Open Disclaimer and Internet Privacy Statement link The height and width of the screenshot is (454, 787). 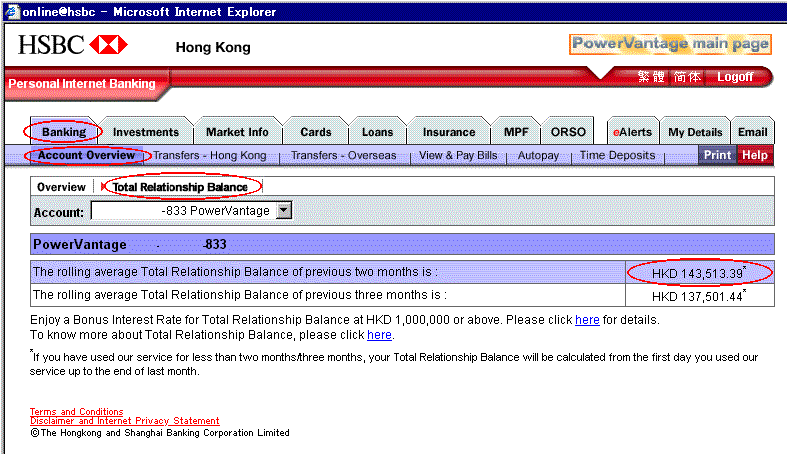(124, 420)
